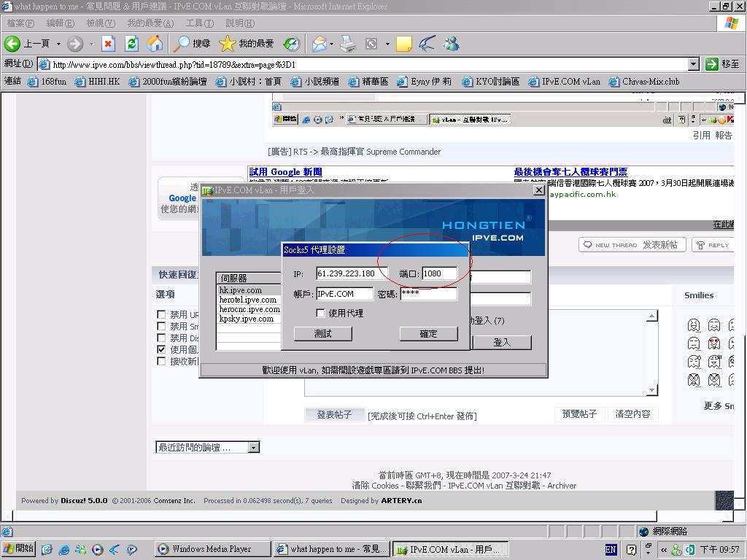Click the Messenger icon in toolbar
This screenshot has height=560, width=747.
pos(452,44)
